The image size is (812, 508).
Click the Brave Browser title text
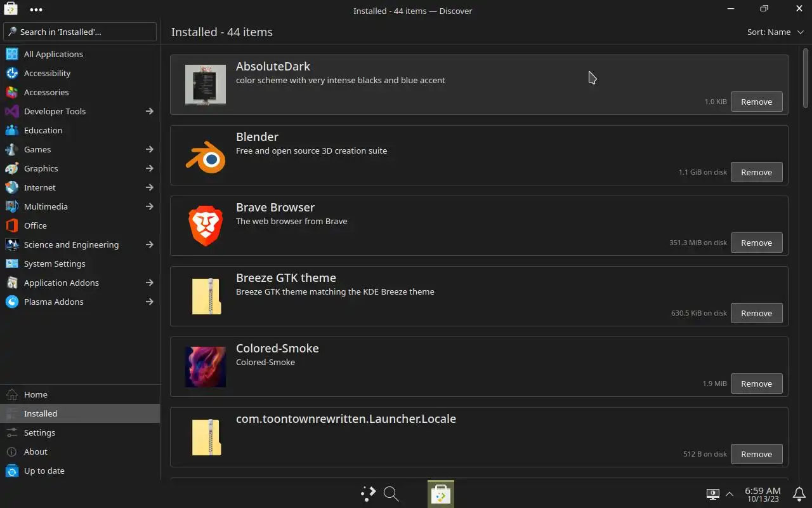coord(275,207)
